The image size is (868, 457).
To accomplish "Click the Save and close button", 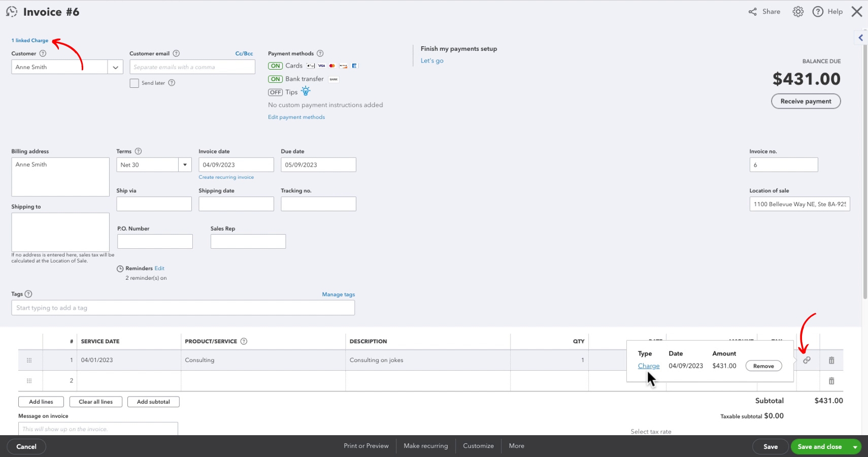I will [820, 447].
